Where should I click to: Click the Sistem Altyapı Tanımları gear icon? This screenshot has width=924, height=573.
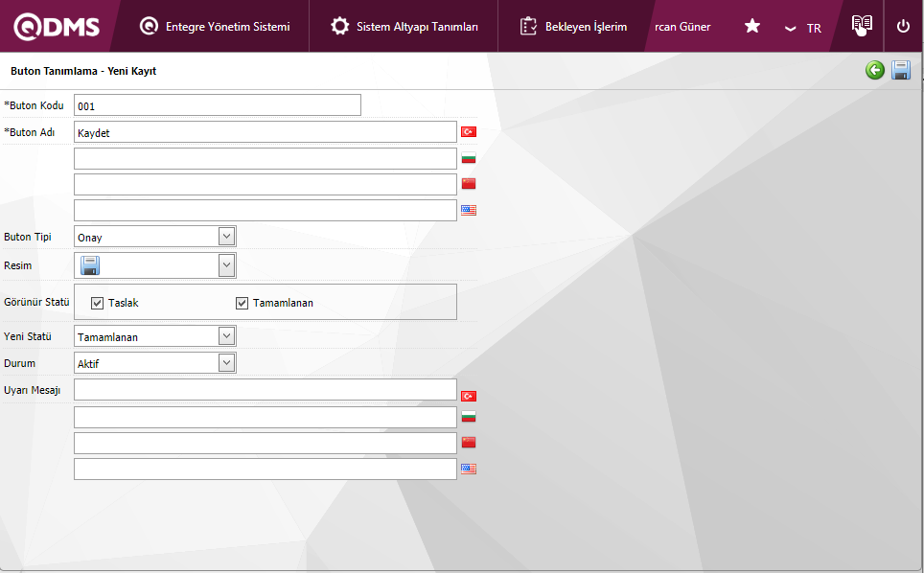[339, 26]
